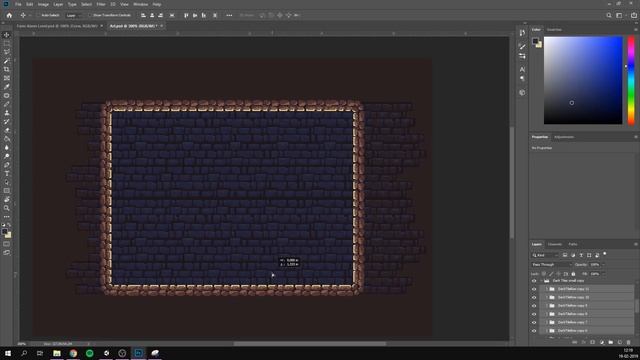Open the Edit Toolbar ellipsis in tools panel
The image size is (640, 360).
(x=7, y=217)
